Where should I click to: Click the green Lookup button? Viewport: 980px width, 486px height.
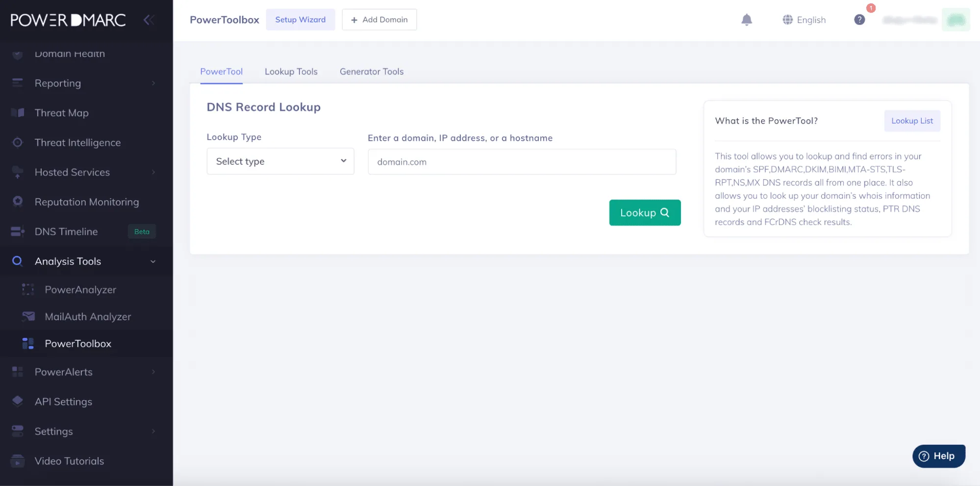(x=645, y=212)
